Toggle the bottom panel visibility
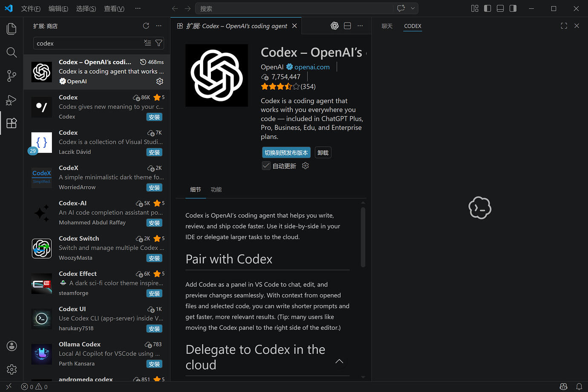588x392 pixels. [500, 9]
